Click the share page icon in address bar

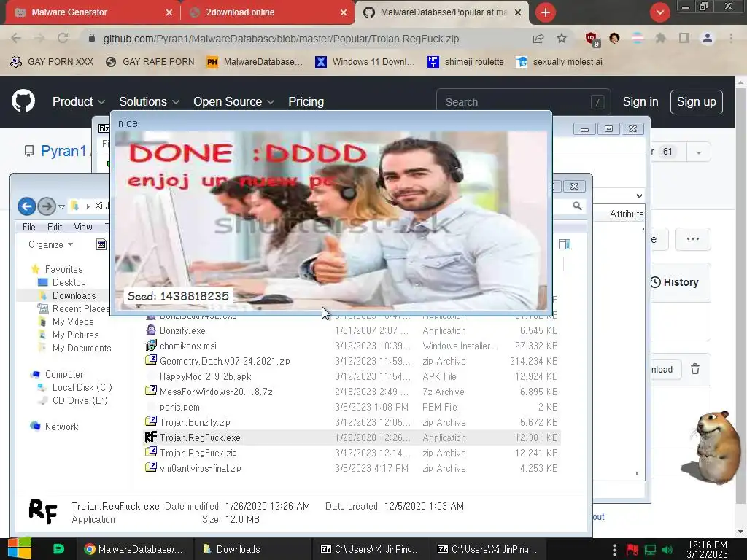click(x=538, y=38)
